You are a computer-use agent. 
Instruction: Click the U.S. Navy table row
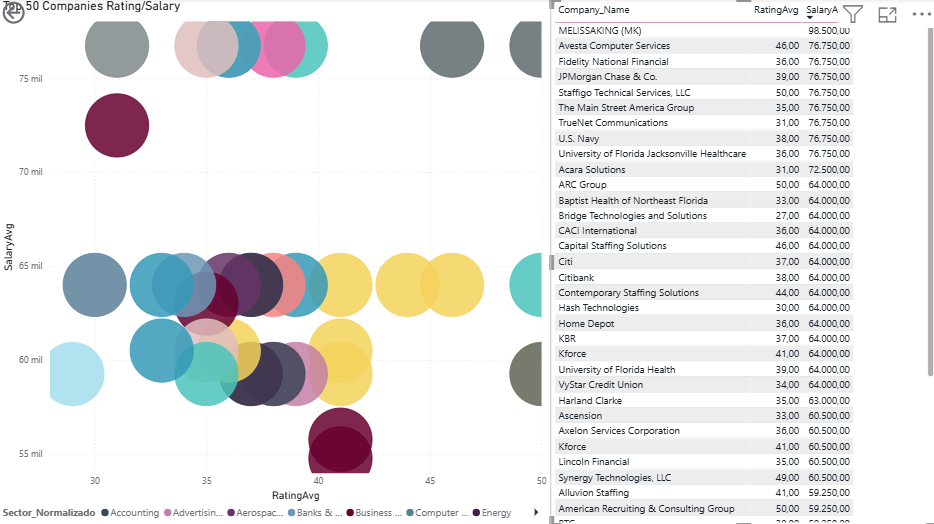(x=580, y=138)
